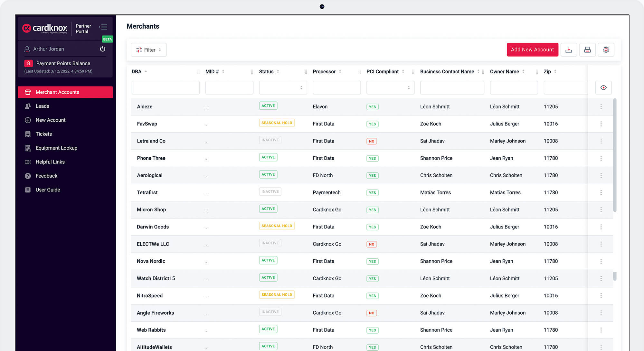Click the Leads sidebar menu item
The height and width of the screenshot is (351, 644).
click(42, 106)
